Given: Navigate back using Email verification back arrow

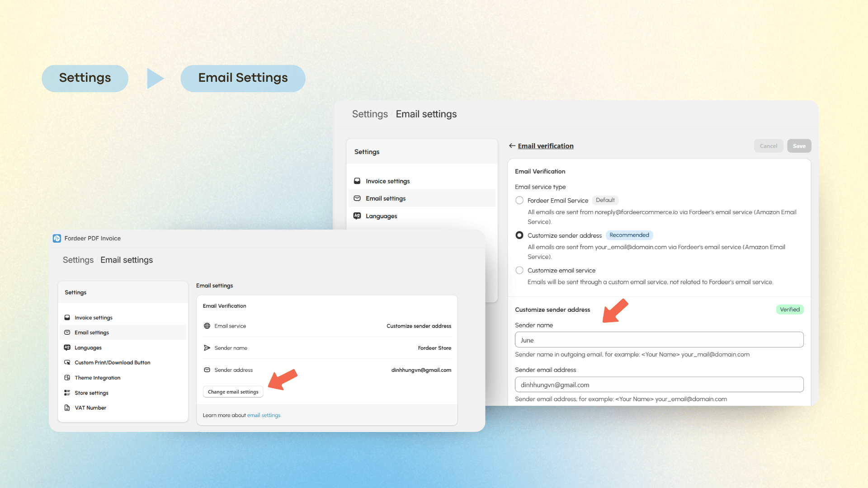Looking at the screenshot, I should click(x=511, y=145).
